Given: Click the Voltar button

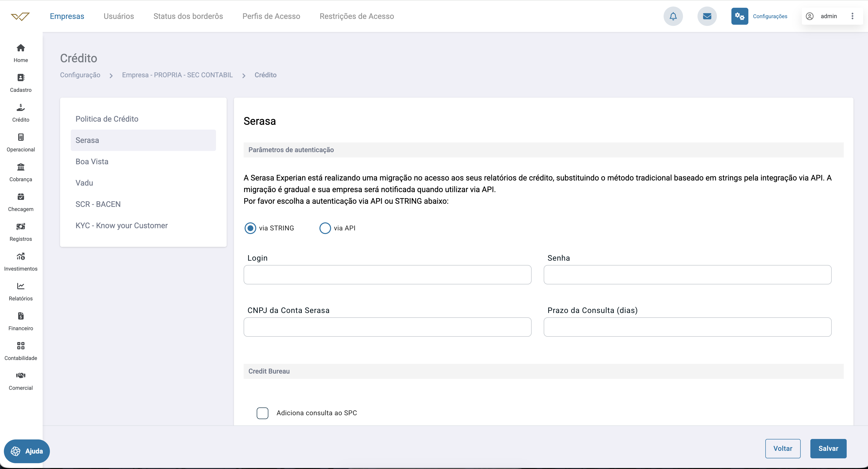Looking at the screenshot, I should click(x=783, y=448).
